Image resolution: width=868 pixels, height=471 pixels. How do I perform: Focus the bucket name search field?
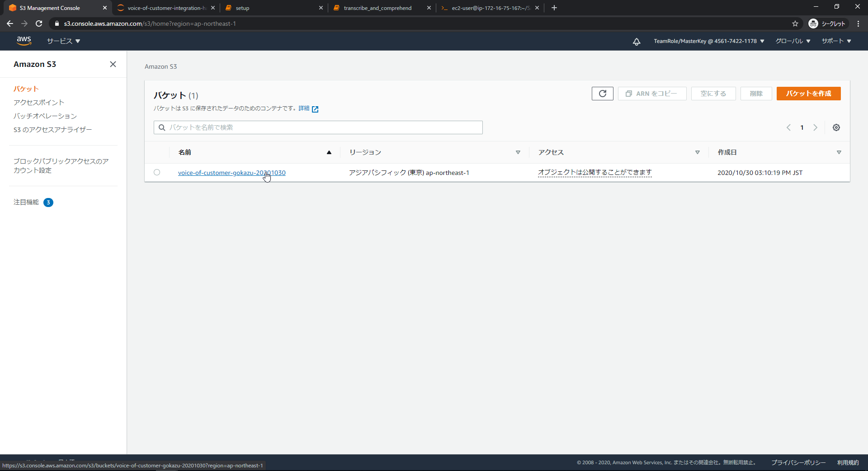pos(318,127)
